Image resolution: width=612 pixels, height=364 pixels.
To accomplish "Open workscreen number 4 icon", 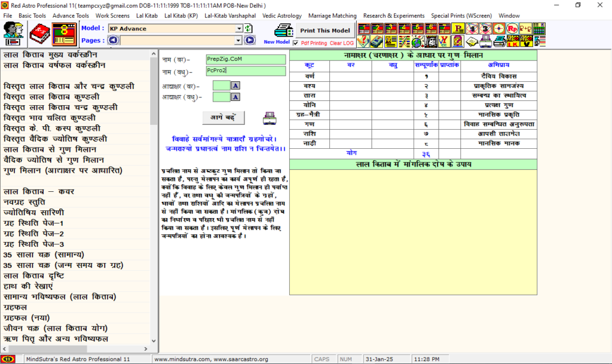I will 405,29.
